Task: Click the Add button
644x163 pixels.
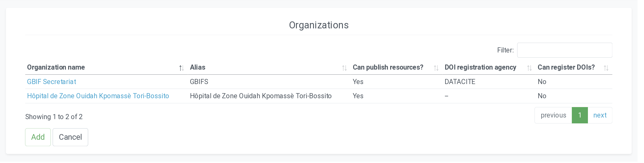Action: point(38,137)
